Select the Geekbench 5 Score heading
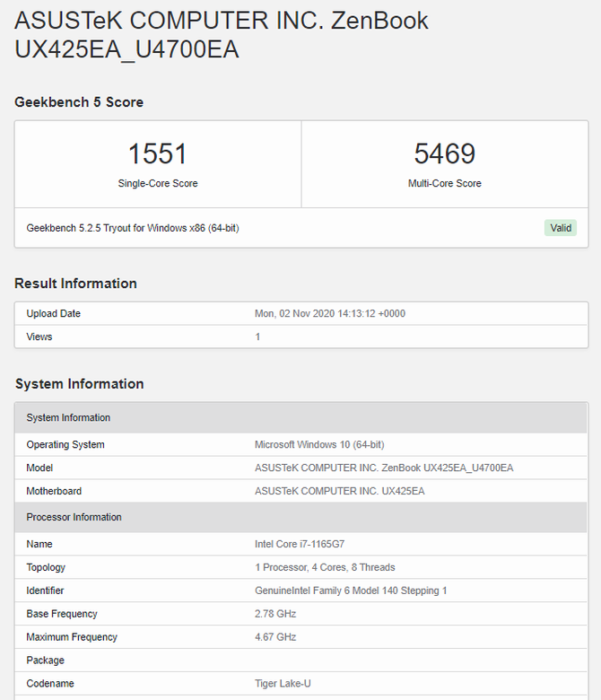 (79, 102)
